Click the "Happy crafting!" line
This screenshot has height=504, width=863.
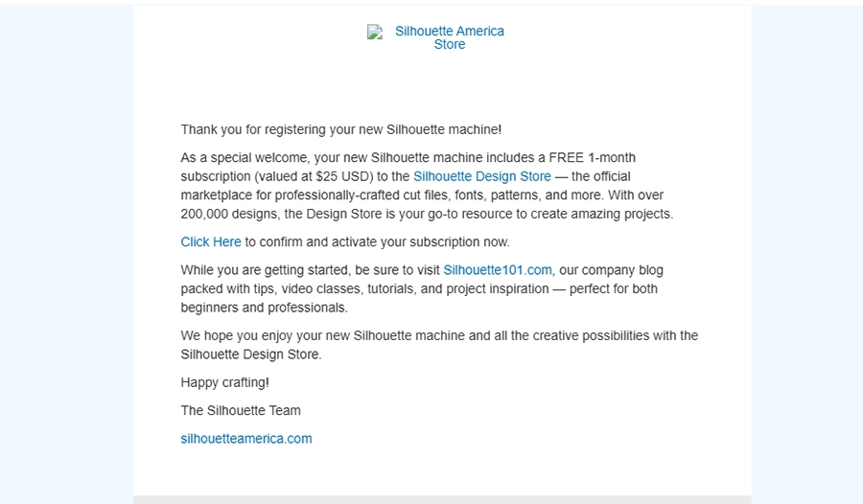(224, 382)
